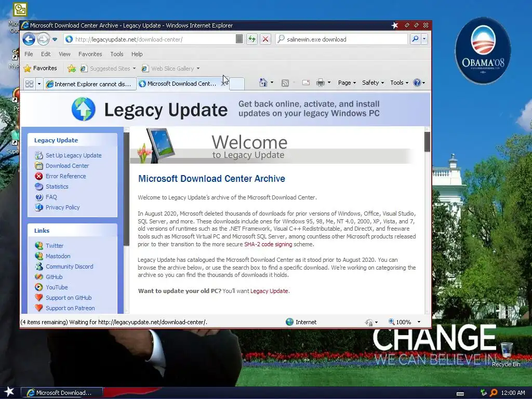This screenshot has height=399, width=532.
Task: Click Microsoft Download taskbar button
Action: (62, 393)
